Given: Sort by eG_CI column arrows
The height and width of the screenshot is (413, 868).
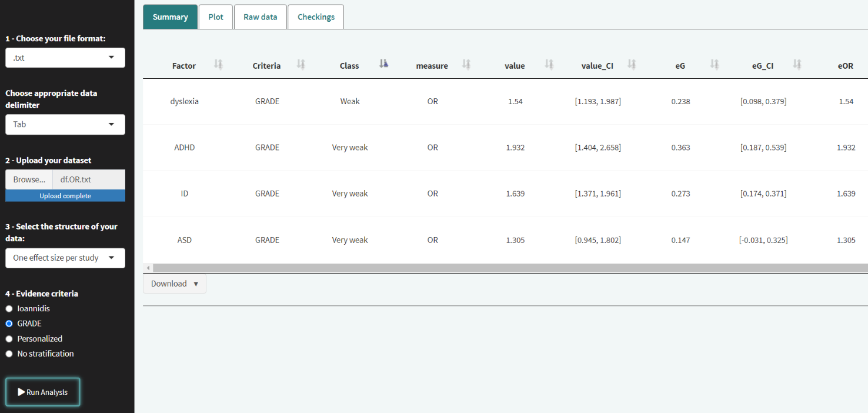Looking at the screenshot, I should [797, 65].
